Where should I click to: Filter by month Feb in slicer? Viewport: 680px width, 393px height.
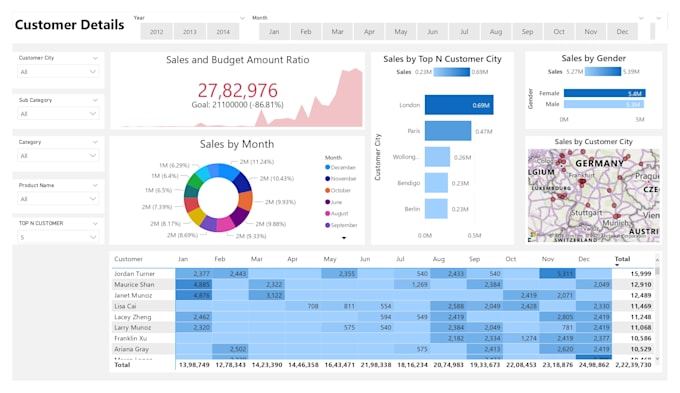tap(306, 32)
